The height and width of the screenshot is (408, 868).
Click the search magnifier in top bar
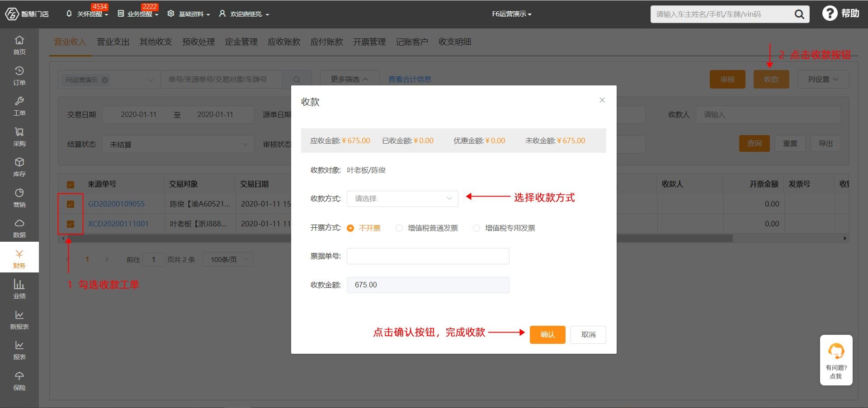click(x=799, y=14)
